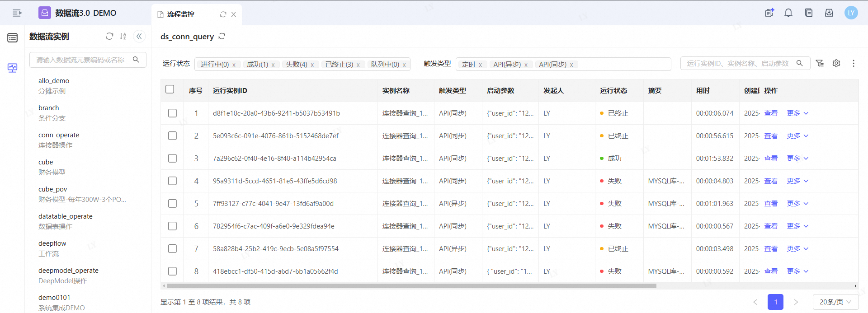This screenshot has width=868, height=313.
Task: Collapse the data flow instance sidebar
Action: pos(139,37)
